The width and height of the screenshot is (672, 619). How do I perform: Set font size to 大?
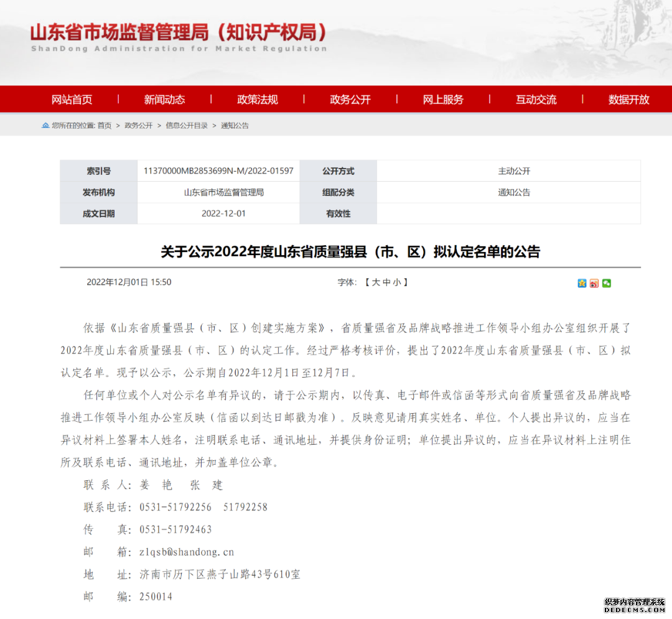[376, 282]
